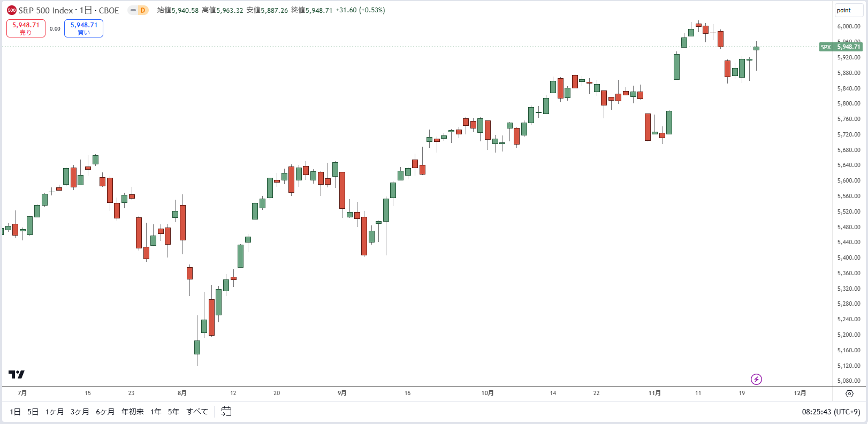
Task: Select the 1日 time range
Action: pyautogui.click(x=15, y=412)
